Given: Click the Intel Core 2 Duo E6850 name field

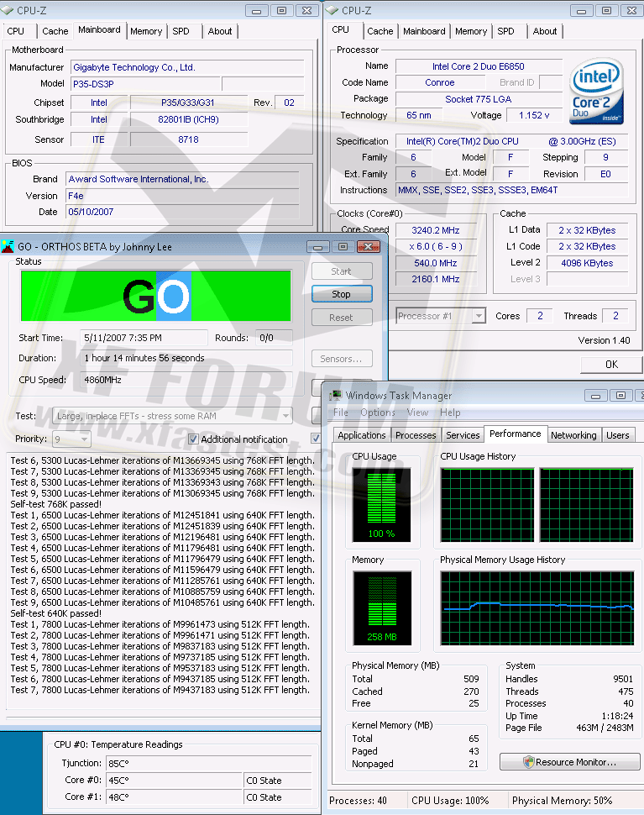Looking at the screenshot, I should pyautogui.click(x=479, y=66).
